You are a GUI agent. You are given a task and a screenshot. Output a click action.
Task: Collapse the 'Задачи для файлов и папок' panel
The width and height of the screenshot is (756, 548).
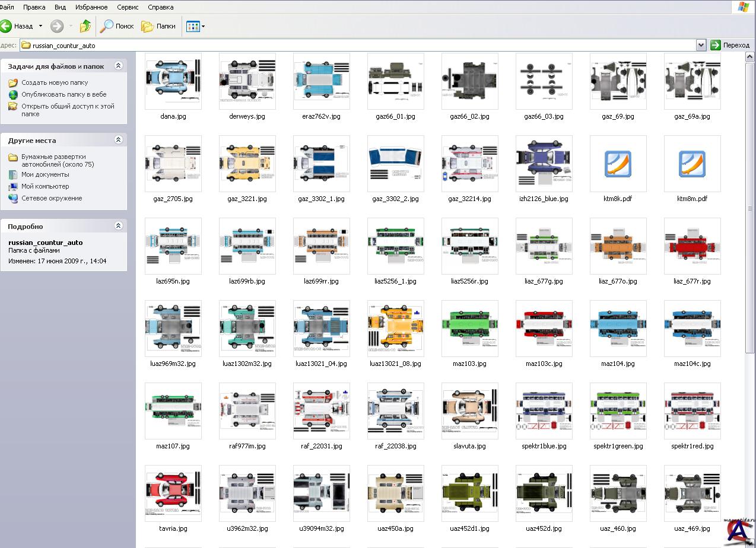118,66
